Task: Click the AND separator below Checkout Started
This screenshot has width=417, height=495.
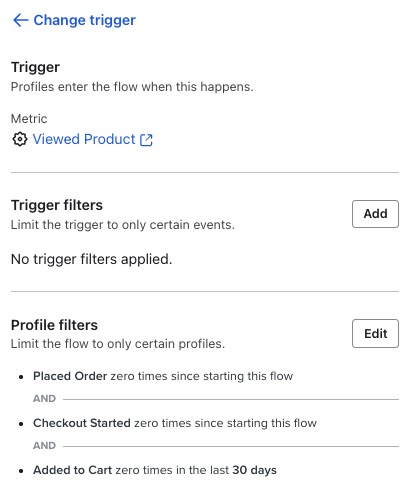Action: pos(44,446)
